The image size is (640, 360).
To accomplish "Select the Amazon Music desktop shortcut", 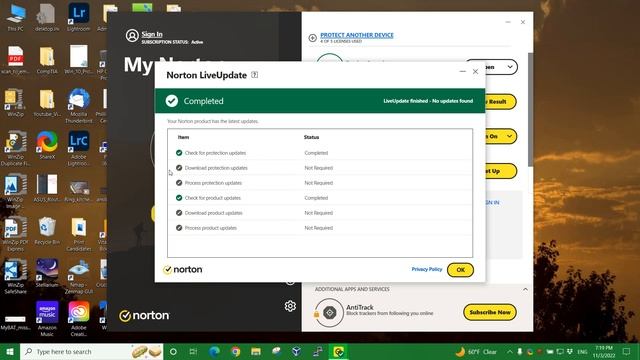I will (47, 319).
